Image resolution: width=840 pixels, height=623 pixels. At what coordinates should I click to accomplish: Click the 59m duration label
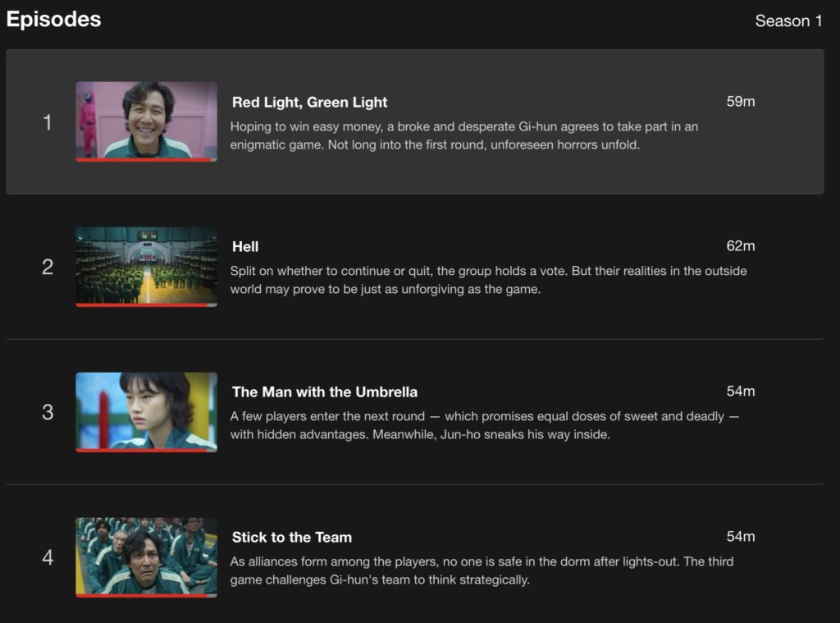741,101
